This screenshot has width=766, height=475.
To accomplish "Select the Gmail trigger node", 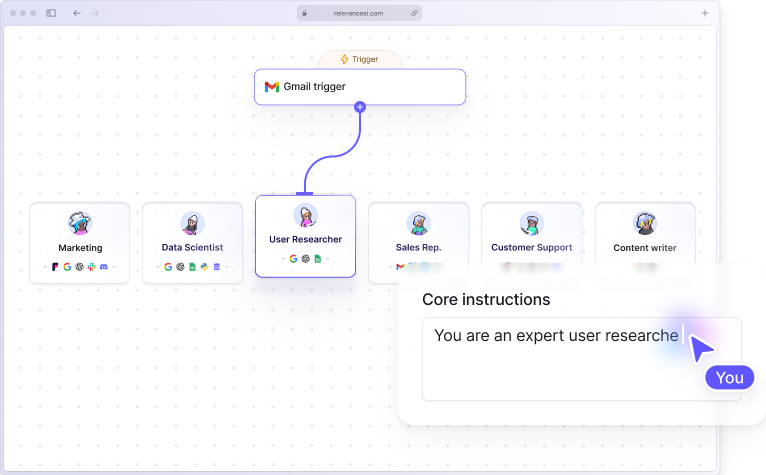I will click(x=360, y=87).
